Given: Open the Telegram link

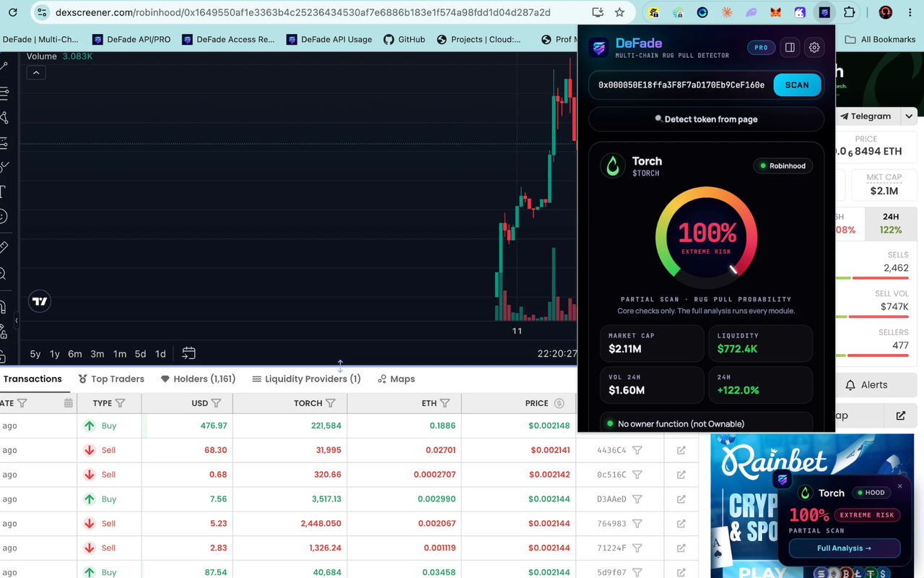Looking at the screenshot, I should click(x=866, y=116).
